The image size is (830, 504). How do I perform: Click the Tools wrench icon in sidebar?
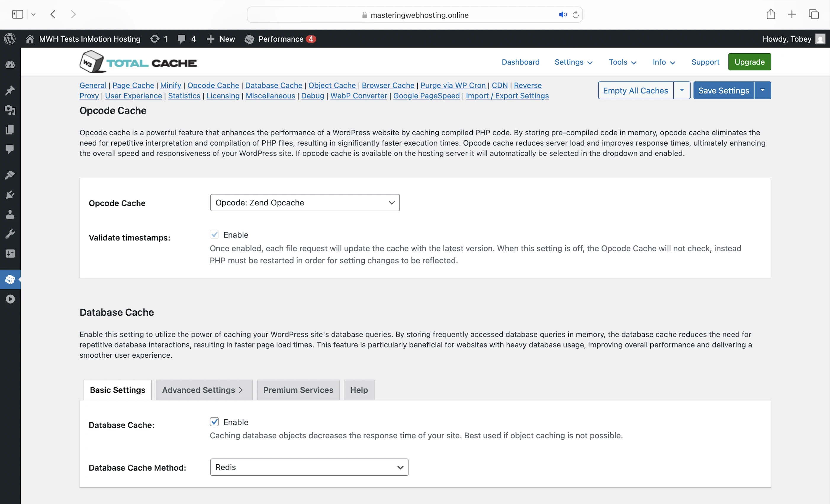[x=10, y=234]
